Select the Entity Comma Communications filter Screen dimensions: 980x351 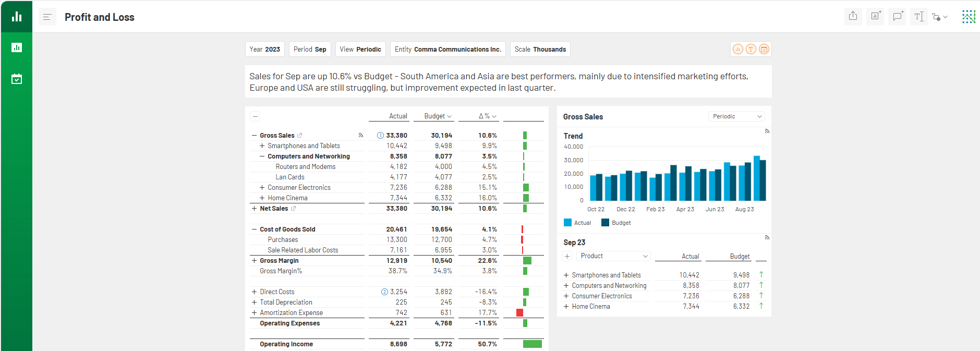(447, 49)
